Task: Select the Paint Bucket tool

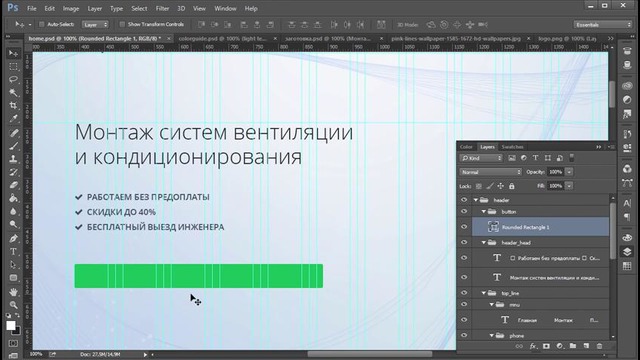Action: [x=13, y=198]
